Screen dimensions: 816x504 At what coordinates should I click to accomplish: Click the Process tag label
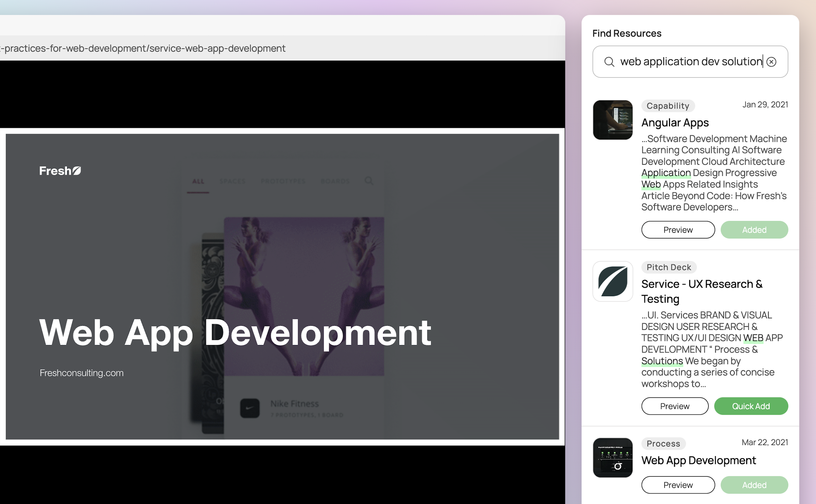point(663,443)
